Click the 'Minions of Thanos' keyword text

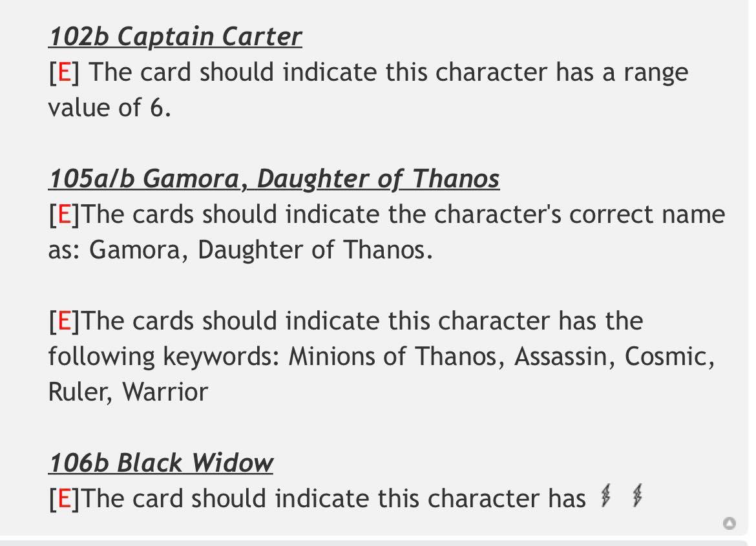392,357
